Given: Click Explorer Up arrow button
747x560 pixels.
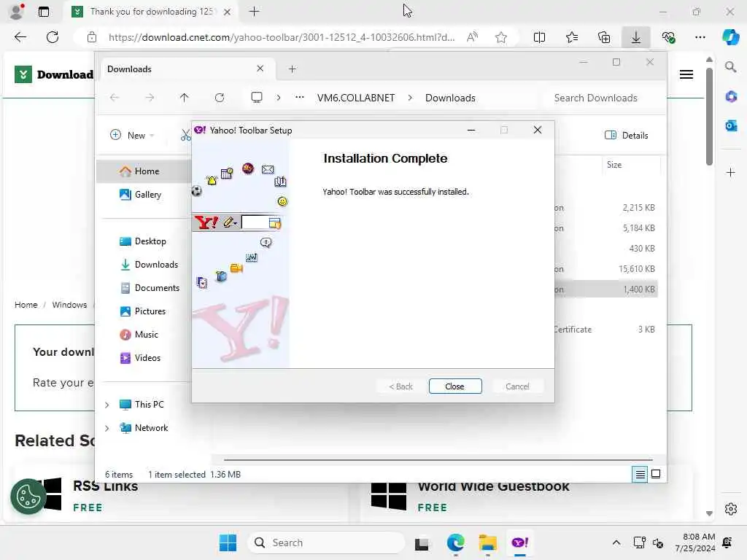Looking at the screenshot, I should pos(185,98).
